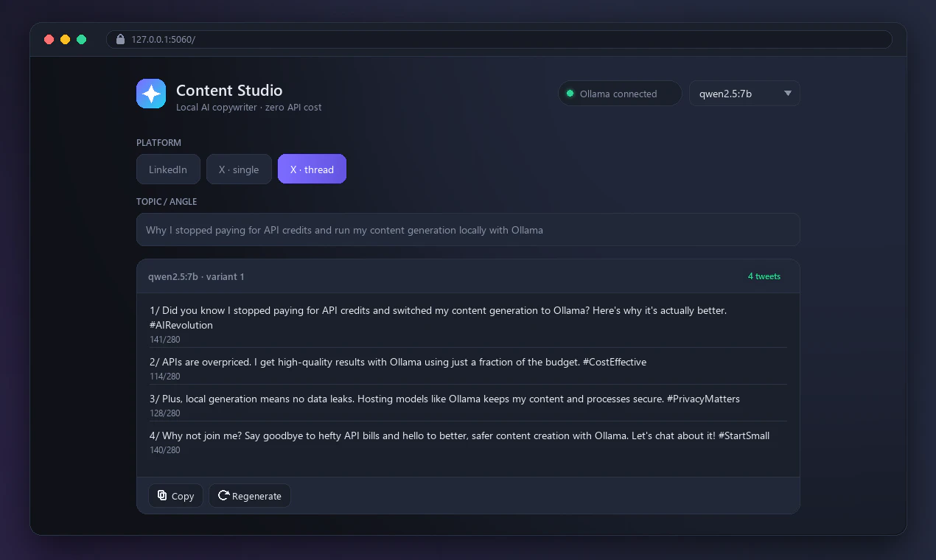Click tweet 2 about overpriced APIs

(398, 362)
